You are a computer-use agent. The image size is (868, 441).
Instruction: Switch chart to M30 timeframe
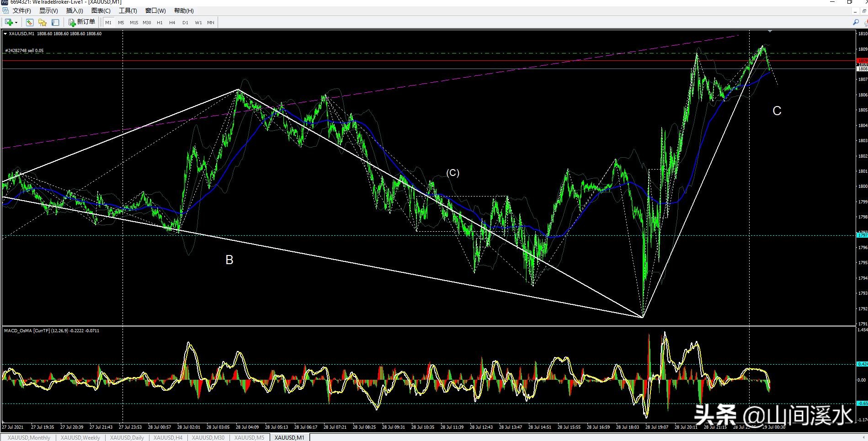(x=147, y=22)
